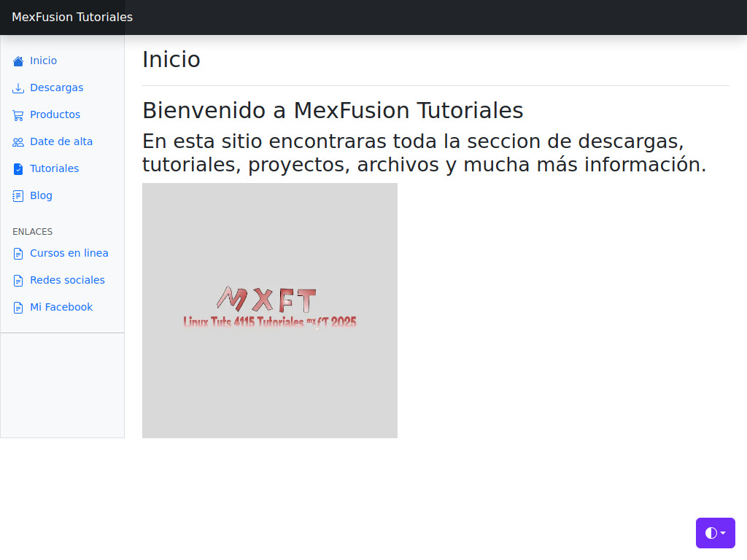Go to the Tutoriales section
The image size is (747, 560).
point(54,168)
